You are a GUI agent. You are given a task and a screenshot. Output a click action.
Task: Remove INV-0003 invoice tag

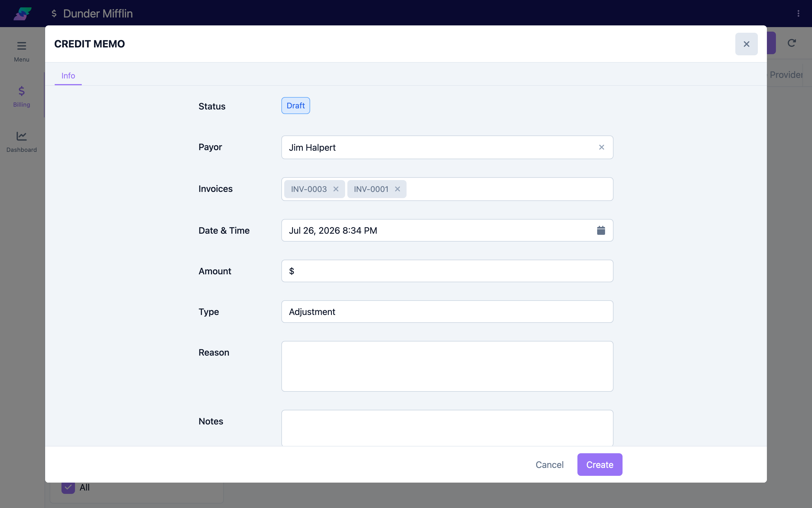336,189
